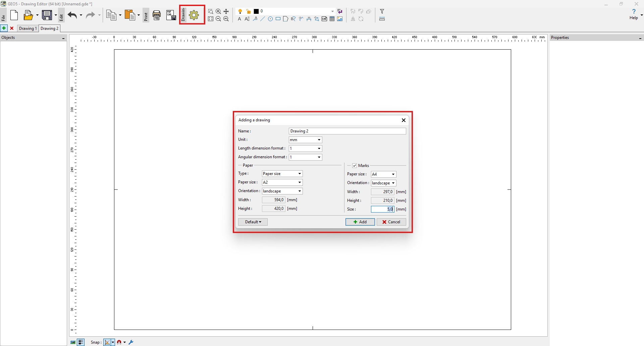Open Marks Orientation dropdown
The width and height of the screenshot is (644, 346).
coord(383,183)
